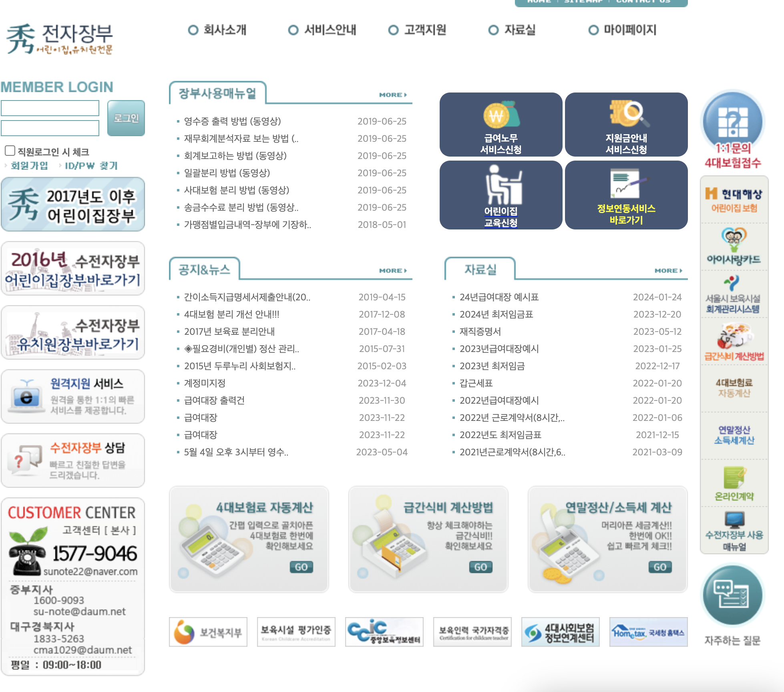Click GO on 4대보험료 자동계산 banner
Image resolution: width=784 pixels, height=692 pixels.
pos(301,567)
